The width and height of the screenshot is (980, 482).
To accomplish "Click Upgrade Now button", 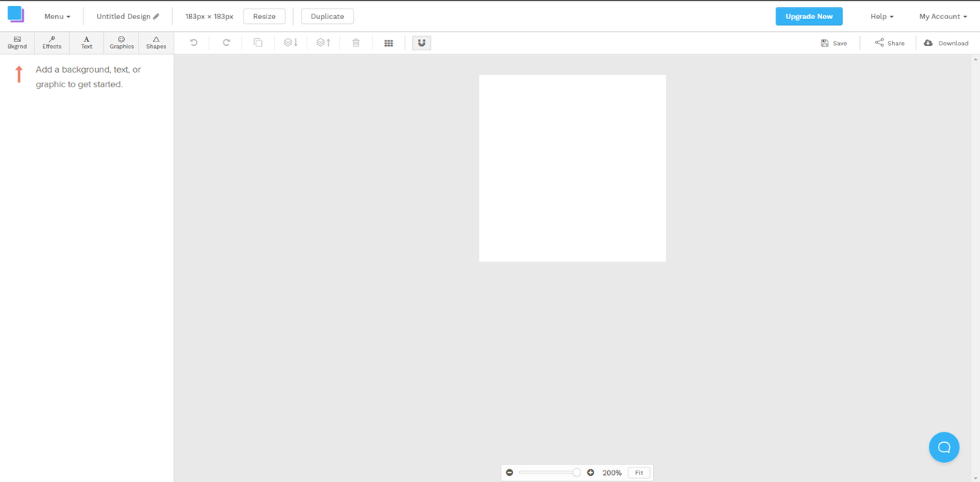I will coord(809,16).
